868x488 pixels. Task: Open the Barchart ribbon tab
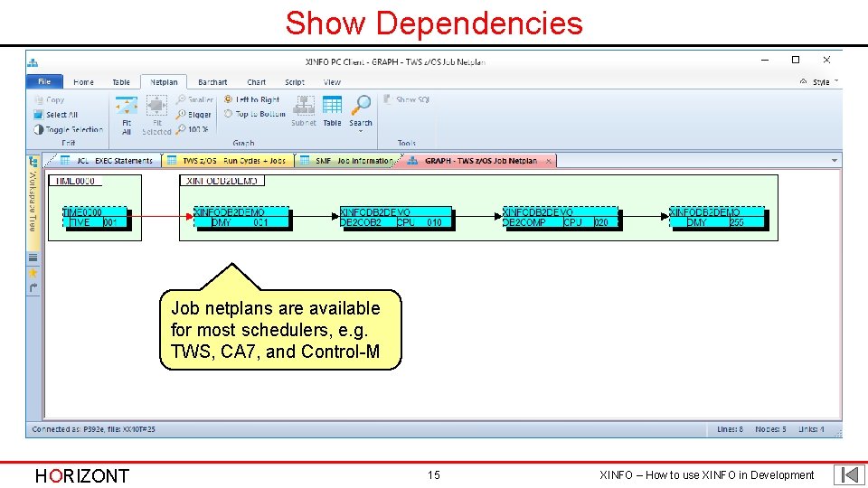coord(212,82)
